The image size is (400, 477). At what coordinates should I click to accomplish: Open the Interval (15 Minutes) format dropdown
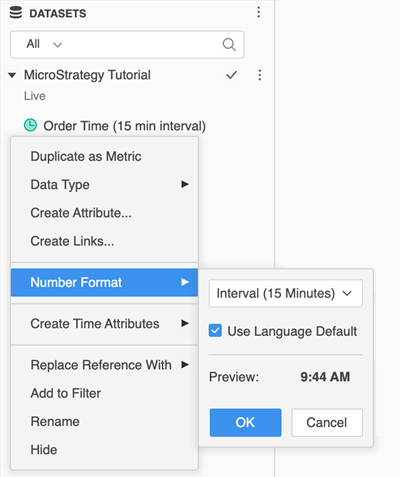(286, 293)
